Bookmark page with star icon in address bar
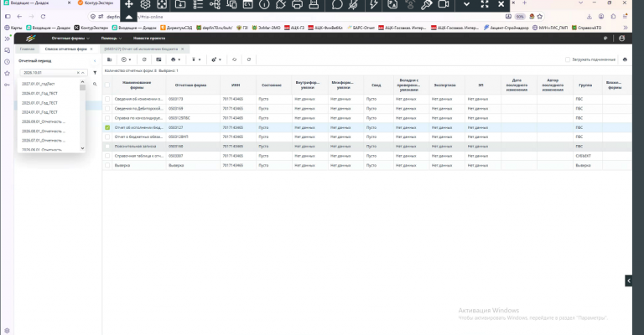The height and width of the screenshot is (335, 644). (x=540, y=17)
